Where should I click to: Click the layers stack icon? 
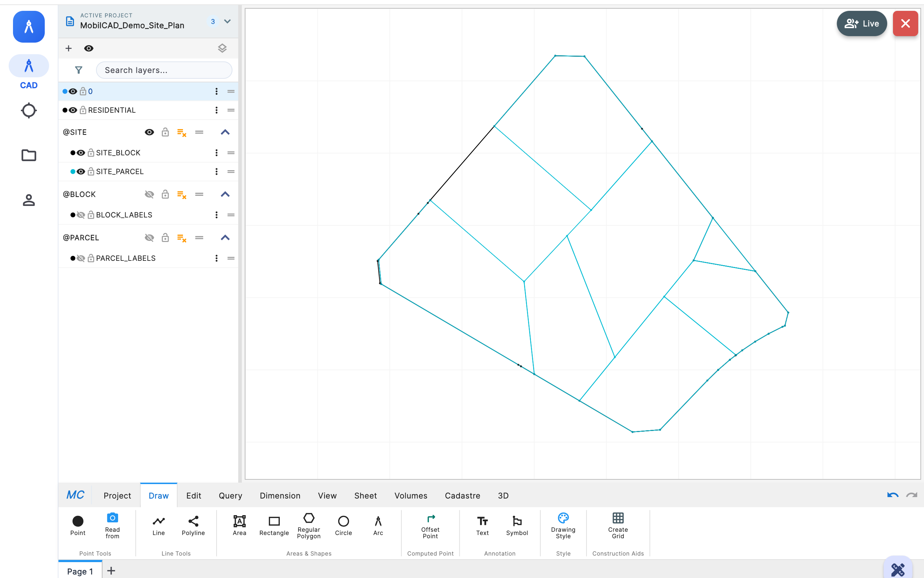222,48
